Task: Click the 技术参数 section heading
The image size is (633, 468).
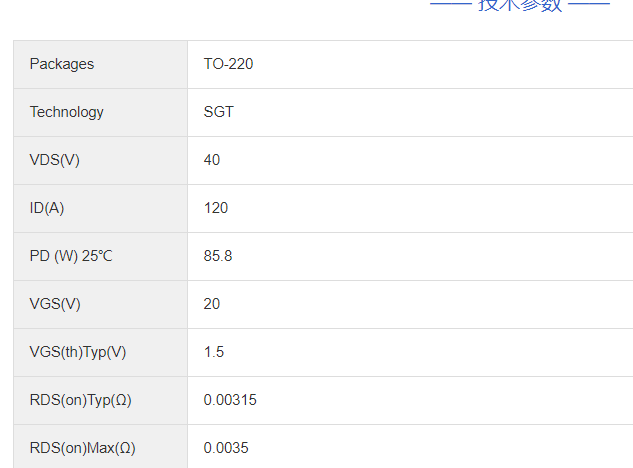Action: (520, 4)
